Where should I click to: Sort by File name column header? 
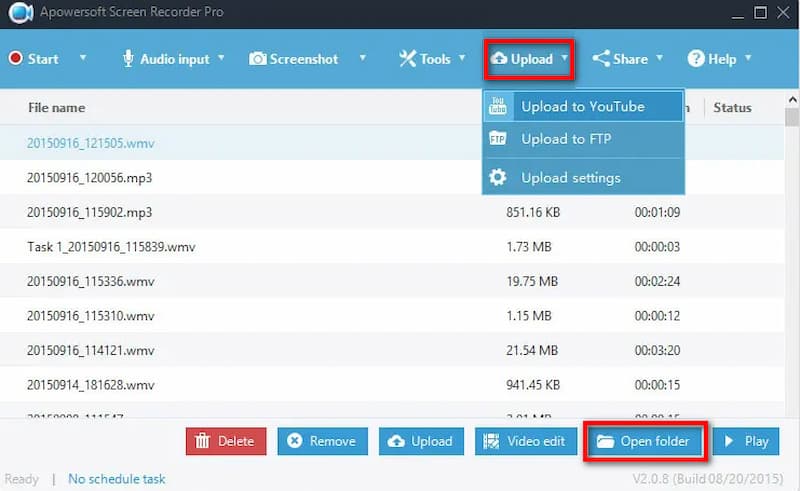pos(57,107)
